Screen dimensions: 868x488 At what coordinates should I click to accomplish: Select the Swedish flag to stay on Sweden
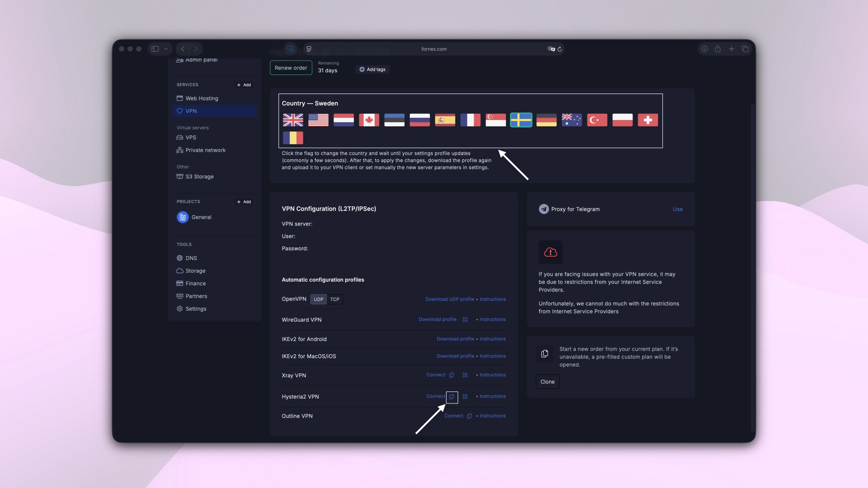(521, 120)
